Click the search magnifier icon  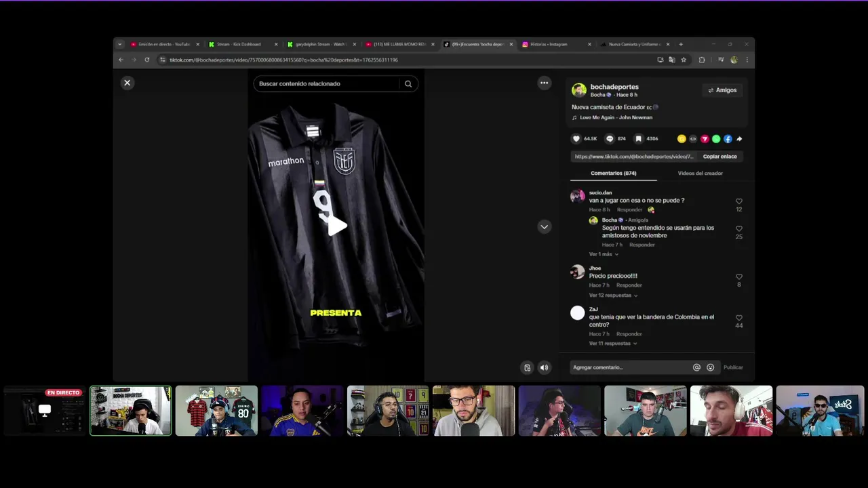point(408,84)
